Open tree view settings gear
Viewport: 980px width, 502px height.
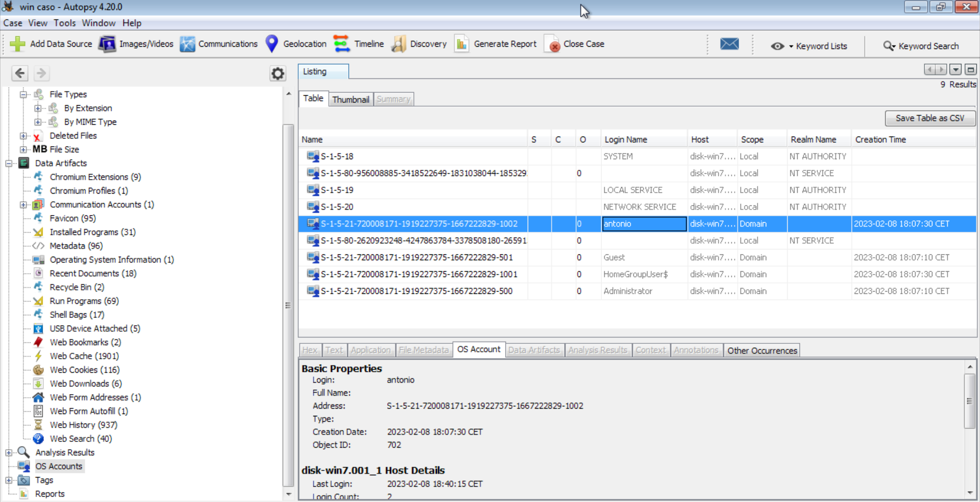pyautogui.click(x=277, y=73)
